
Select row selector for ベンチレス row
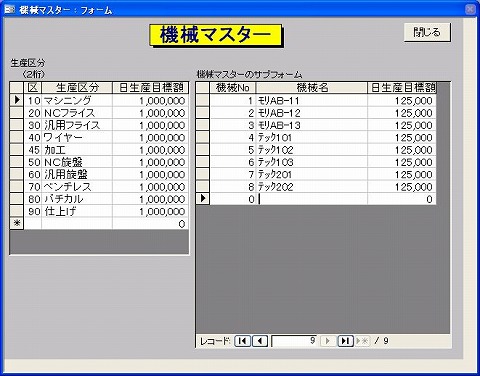pos(16,187)
